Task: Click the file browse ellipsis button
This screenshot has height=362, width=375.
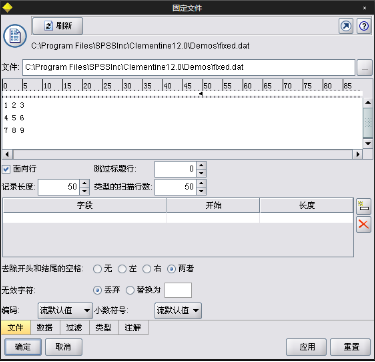Action: [x=365, y=68]
